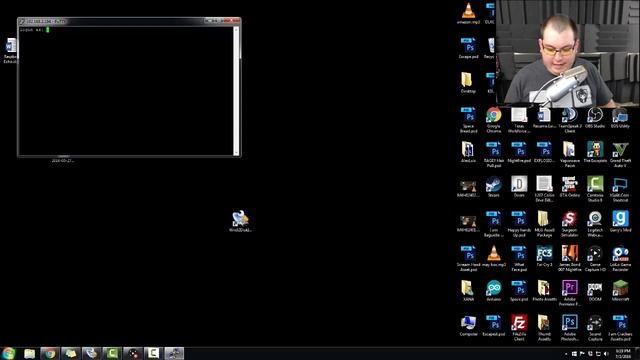Click PuTTY window title bar icon
Image resolution: width=640 pixels, height=360 pixels.
pyautogui.click(x=22, y=21)
